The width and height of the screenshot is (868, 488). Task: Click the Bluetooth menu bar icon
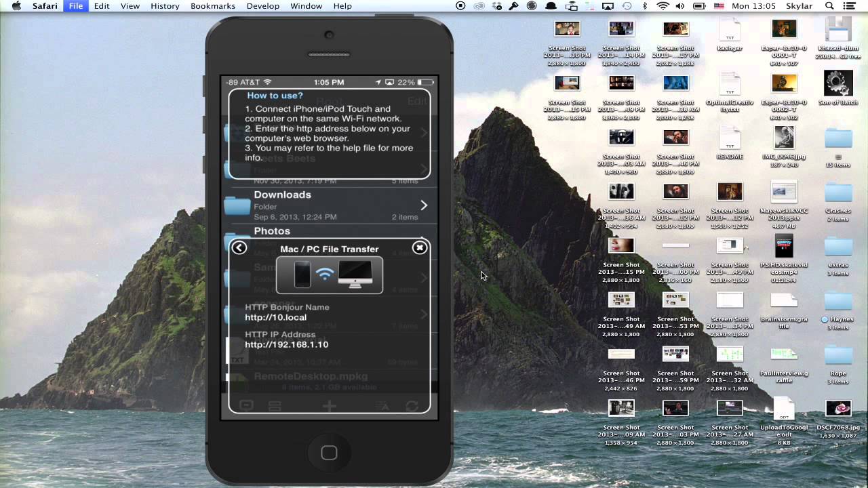pos(645,6)
